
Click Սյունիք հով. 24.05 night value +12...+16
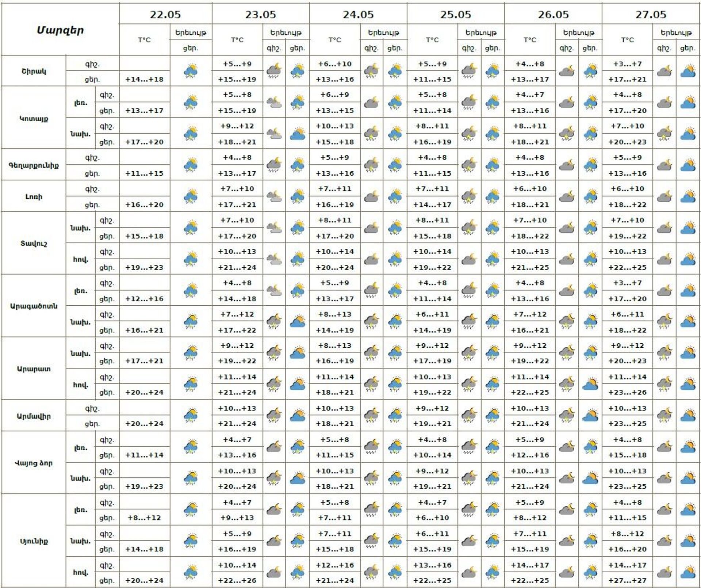tap(335, 565)
